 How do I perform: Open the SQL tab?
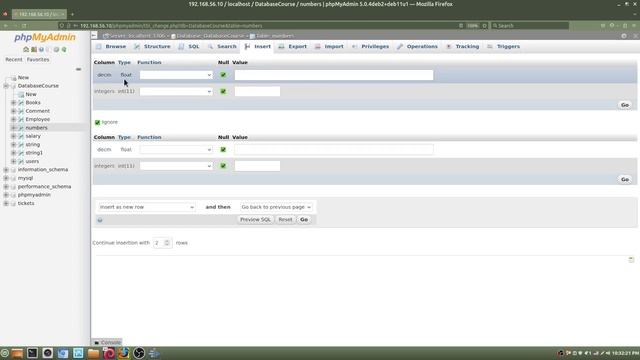point(189,47)
